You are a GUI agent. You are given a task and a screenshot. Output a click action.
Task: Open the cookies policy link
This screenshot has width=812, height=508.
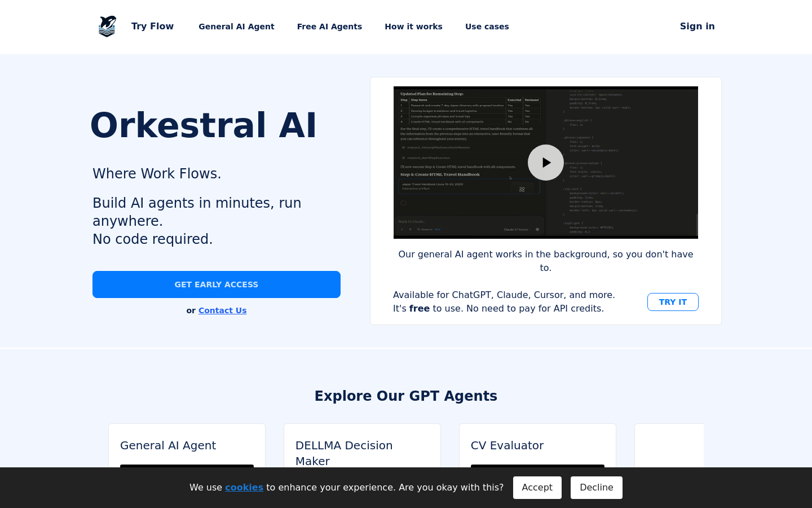click(x=244, y=488)
